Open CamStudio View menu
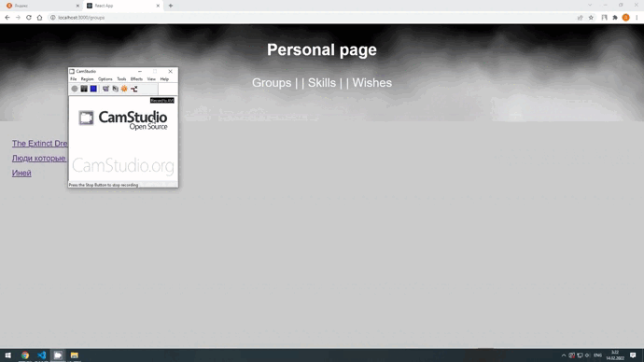 click(151, 78)
